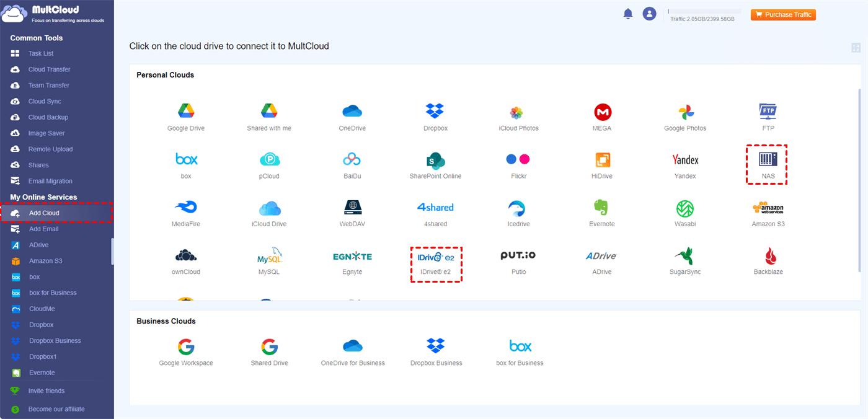The height and width of the screenshot is (419, 868).
Task: Add box for Business in Business Clouds
Action: (520, 346)
